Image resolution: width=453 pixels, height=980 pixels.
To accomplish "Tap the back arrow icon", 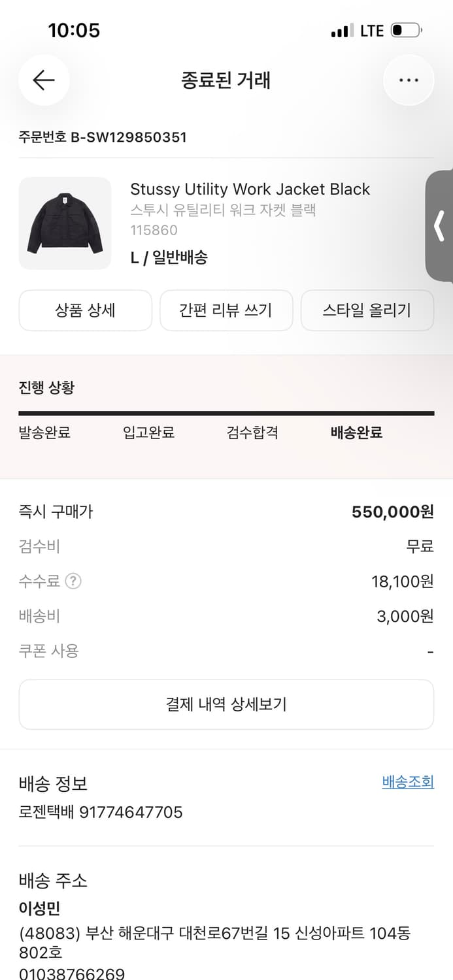I will click(44, 80).
